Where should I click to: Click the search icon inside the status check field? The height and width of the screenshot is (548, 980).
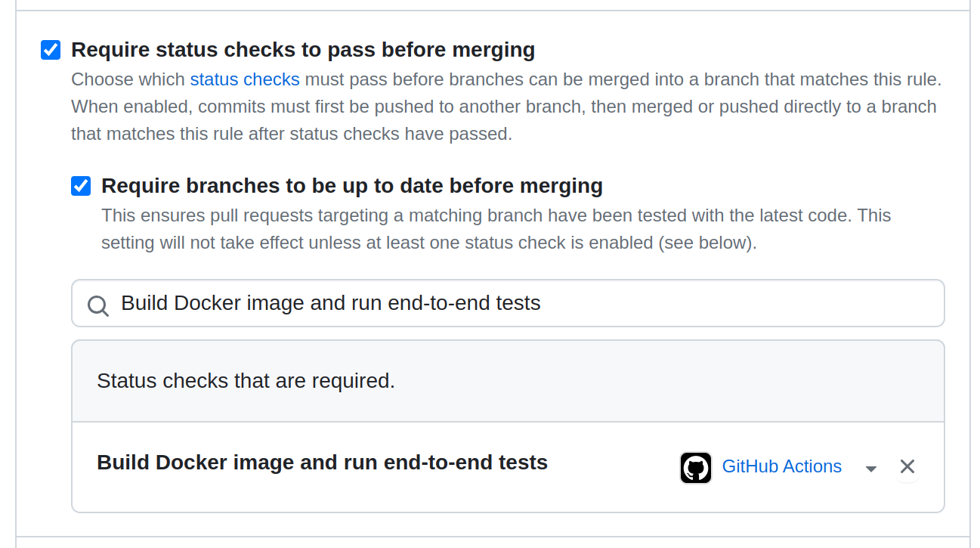point(97,305)
